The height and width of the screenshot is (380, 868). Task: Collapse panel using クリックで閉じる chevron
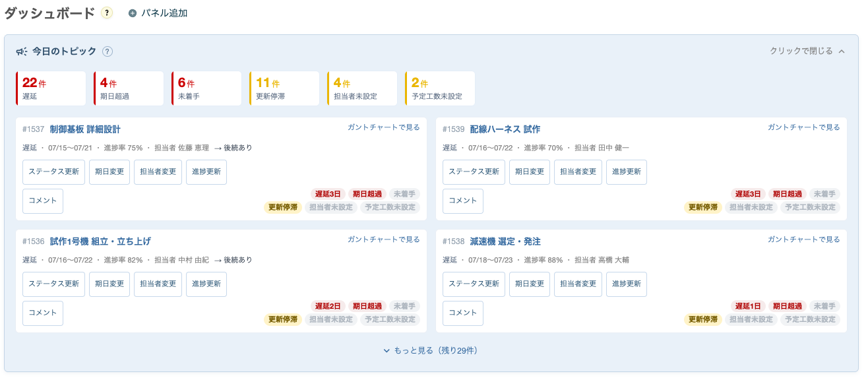(x=842, y=51)
